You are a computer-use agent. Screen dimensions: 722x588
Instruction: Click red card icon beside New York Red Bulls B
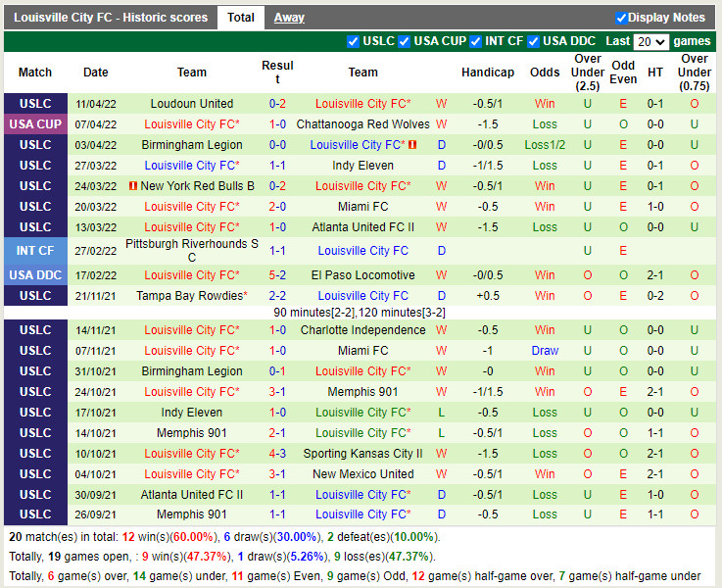(x=132, y=186)
